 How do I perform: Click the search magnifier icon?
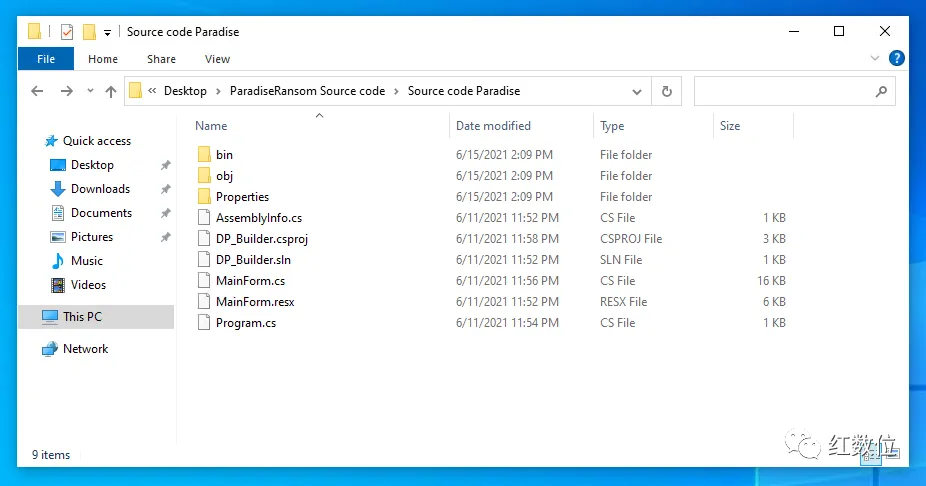(x=881, y=92)
